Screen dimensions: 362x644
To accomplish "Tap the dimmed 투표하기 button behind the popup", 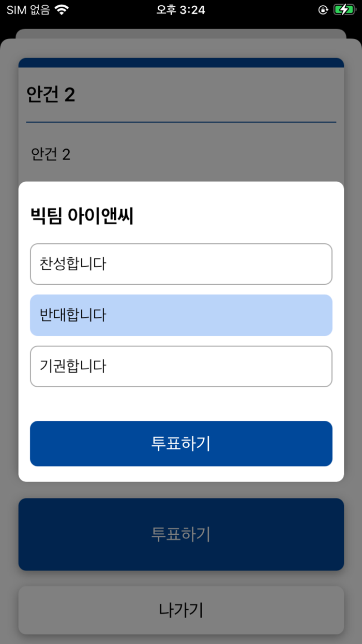I will point(181,534).
